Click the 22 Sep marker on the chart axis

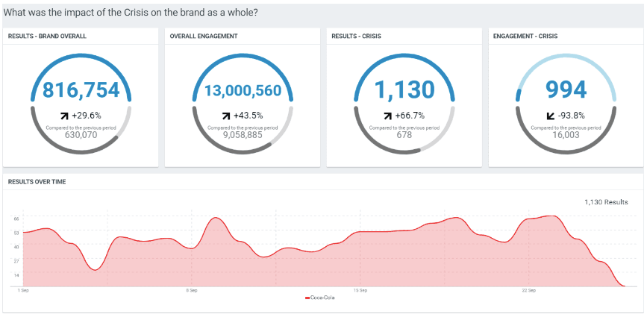[528, 289]
